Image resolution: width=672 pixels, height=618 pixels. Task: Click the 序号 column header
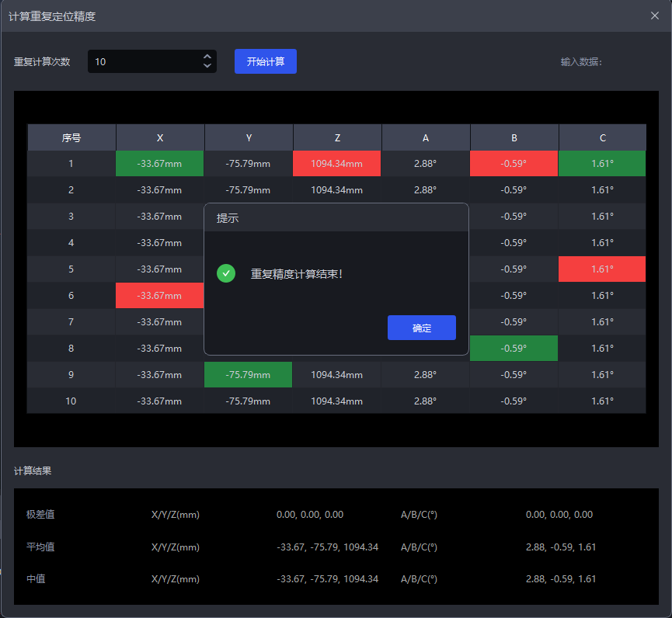pyautogui.click(x=71, y=137)
